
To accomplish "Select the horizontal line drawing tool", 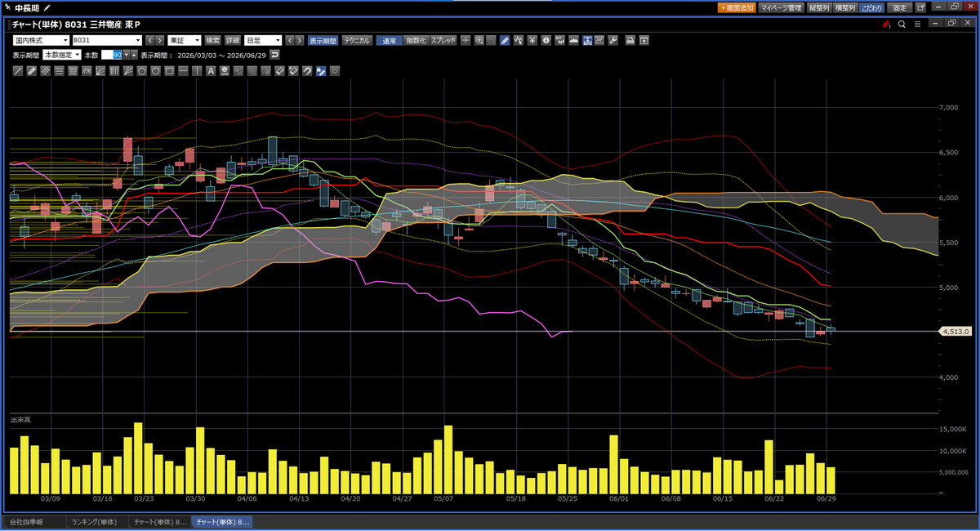I will (183, 71).
